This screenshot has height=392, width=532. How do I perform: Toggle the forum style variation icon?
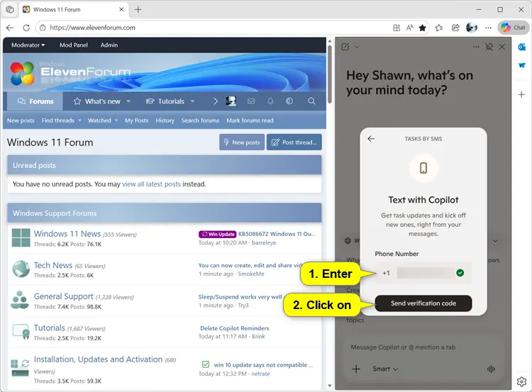pos(289,101)
